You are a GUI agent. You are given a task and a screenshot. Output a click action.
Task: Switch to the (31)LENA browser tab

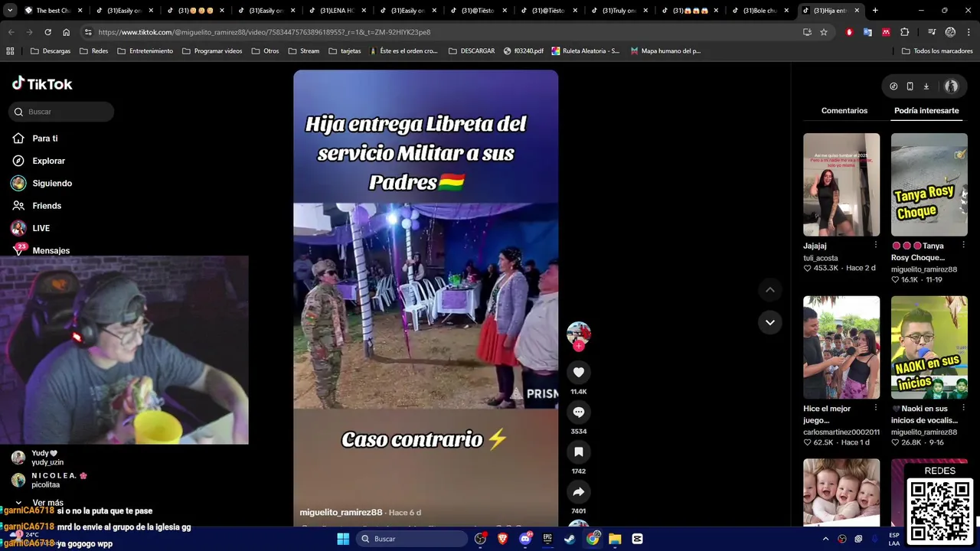point(335,11)
